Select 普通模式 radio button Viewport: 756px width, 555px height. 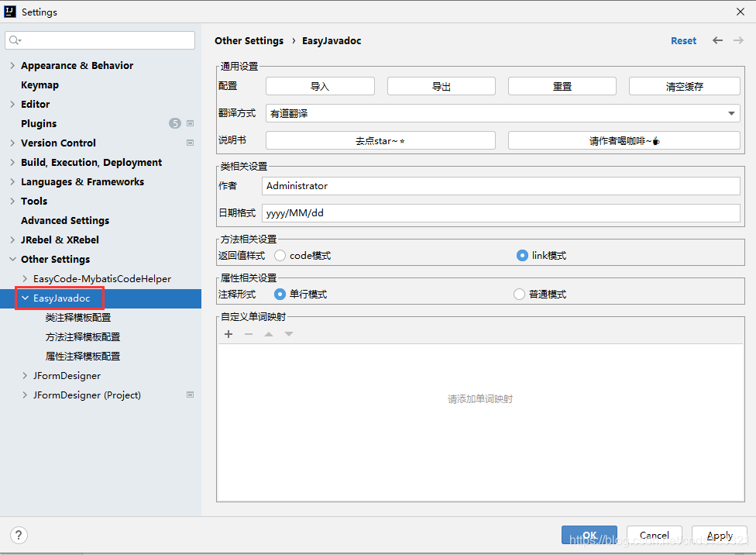519,294
